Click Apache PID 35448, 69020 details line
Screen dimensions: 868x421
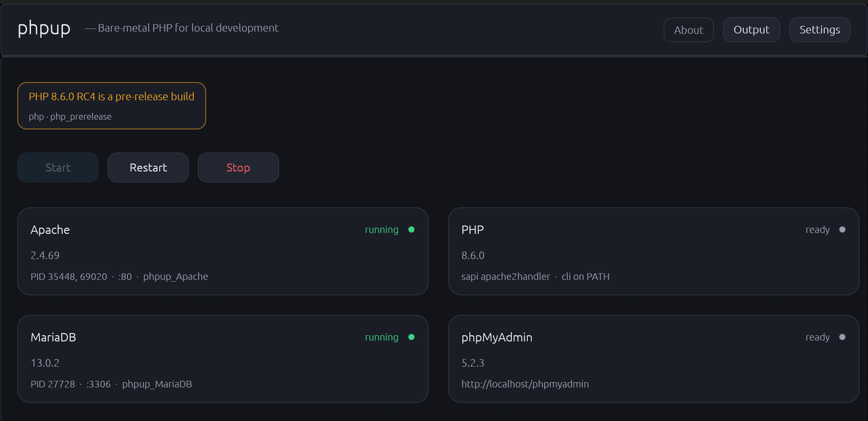(119, 277)
